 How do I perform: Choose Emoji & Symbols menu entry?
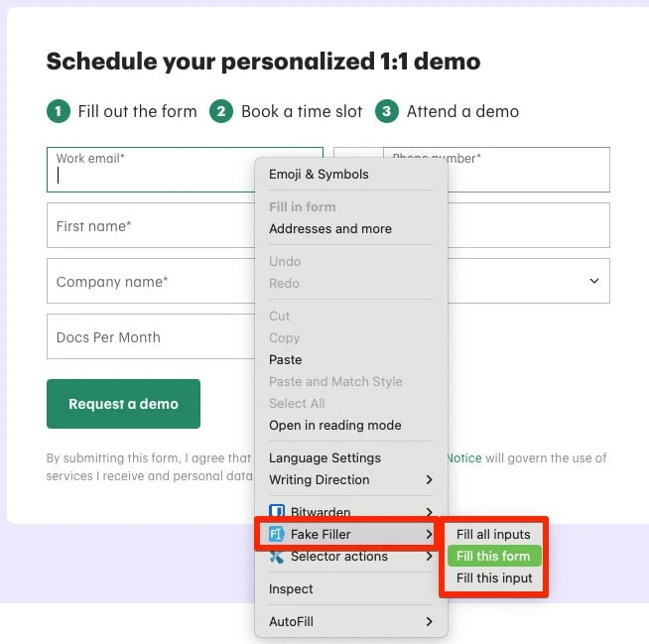coord(319,175)
